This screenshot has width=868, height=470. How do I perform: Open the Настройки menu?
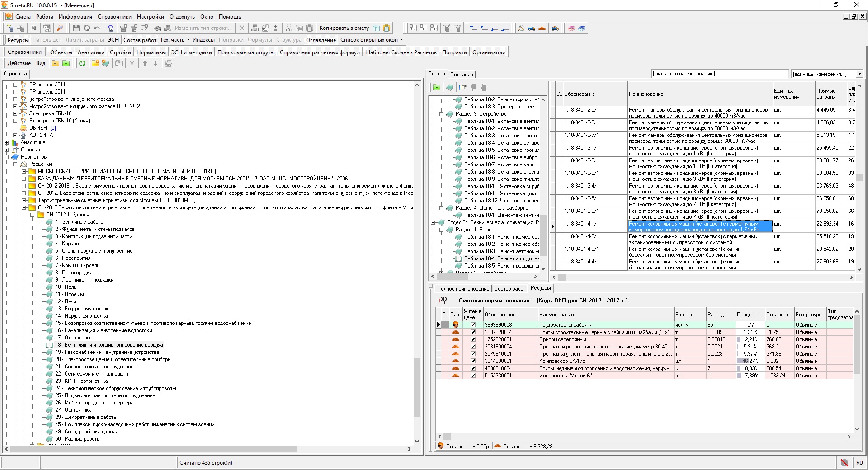pos(151,17)
